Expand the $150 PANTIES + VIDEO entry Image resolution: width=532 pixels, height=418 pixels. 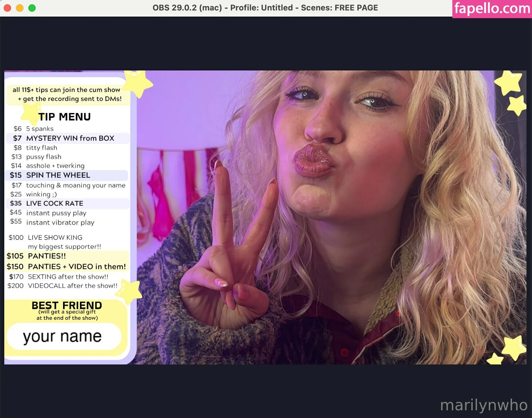66,267
